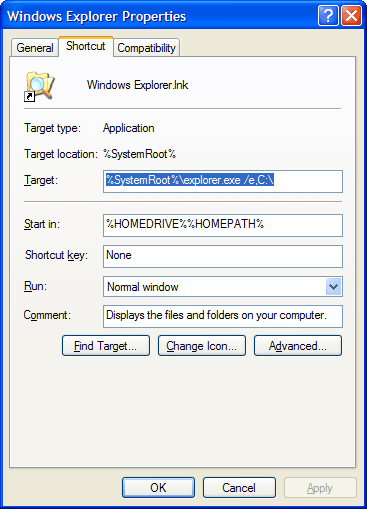Click the question mark Help button in title bar
The height and width of the screenshot is (509, 367).
(328, 16)
